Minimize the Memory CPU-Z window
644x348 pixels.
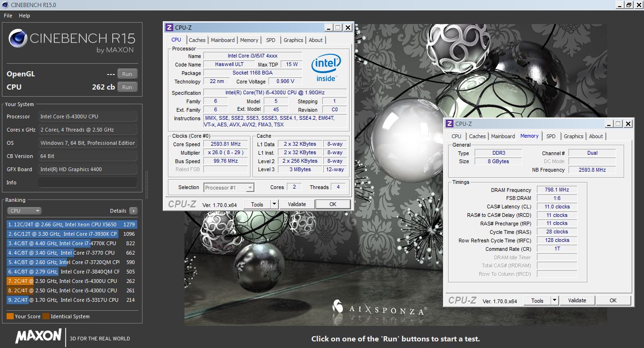coord(609,124)
